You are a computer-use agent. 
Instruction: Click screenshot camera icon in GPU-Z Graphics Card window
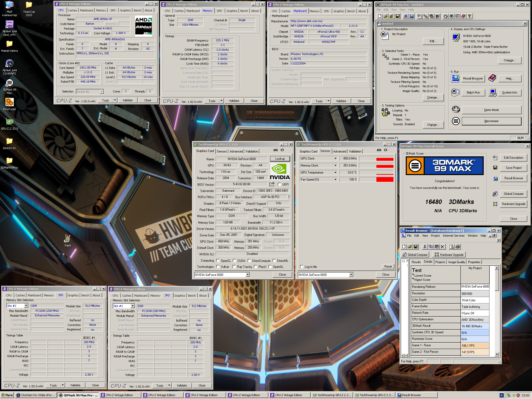coord(275,150)
